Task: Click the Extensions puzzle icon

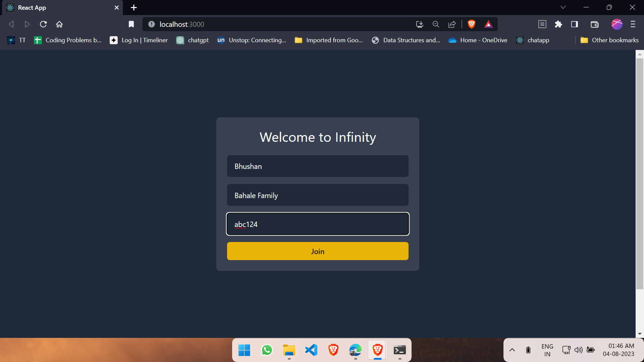Action: [x=558, y=24]
